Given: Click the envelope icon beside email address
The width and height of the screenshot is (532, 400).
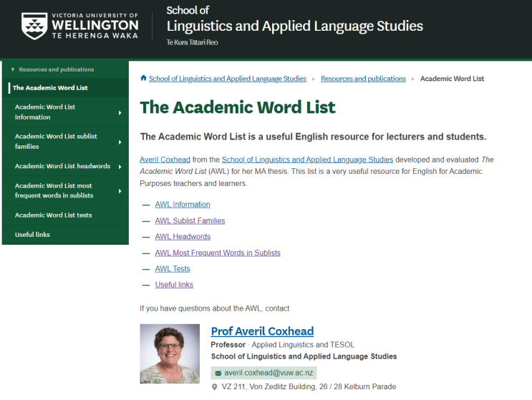Looking at the screenshot, I should pyautogui.click(x=218, y=374).
